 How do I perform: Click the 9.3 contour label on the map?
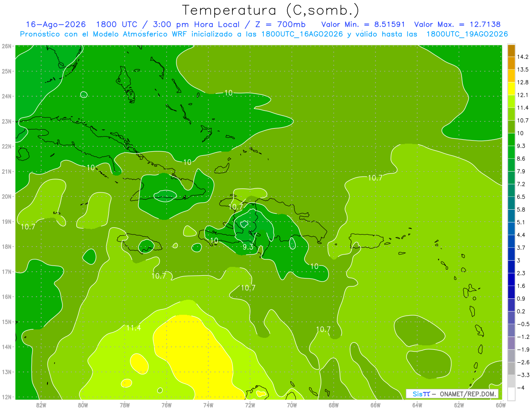[x=248, y=247]
